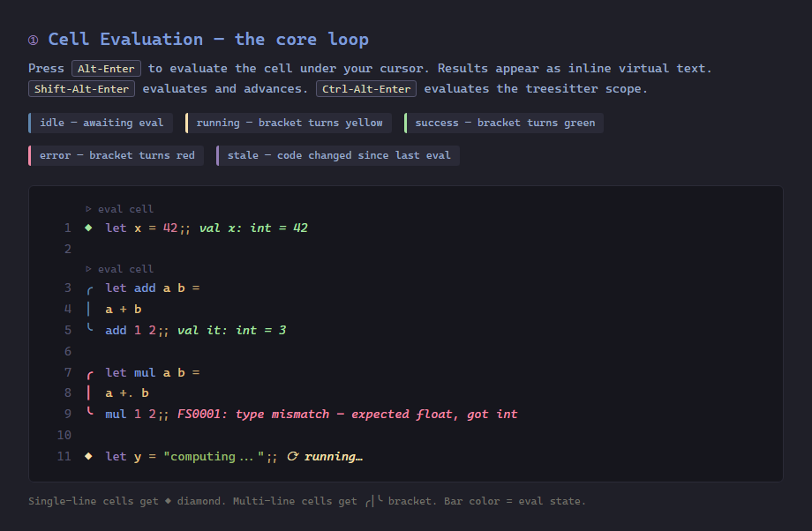Click the red vertical bar on line 8
Screen dimensions: 812x531
pos(88,393)
